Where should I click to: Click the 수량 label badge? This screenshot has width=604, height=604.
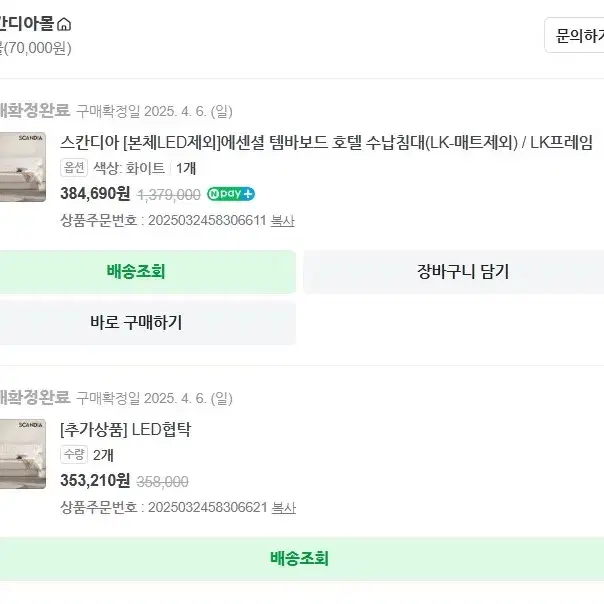pos(74,455)
